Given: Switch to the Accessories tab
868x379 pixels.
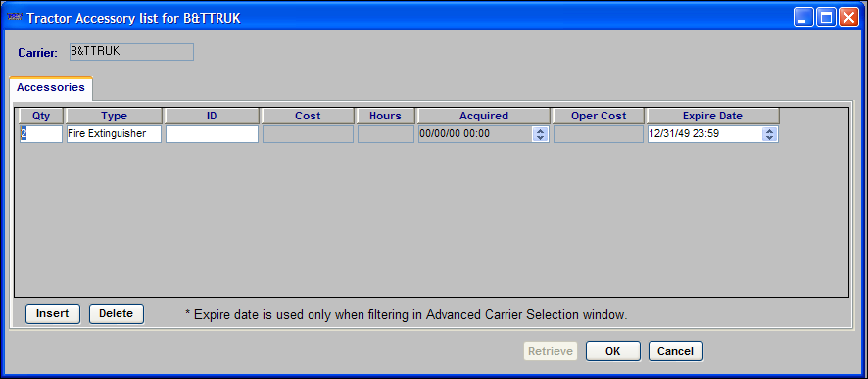Looking at the screenshot, I should [51, 87].
